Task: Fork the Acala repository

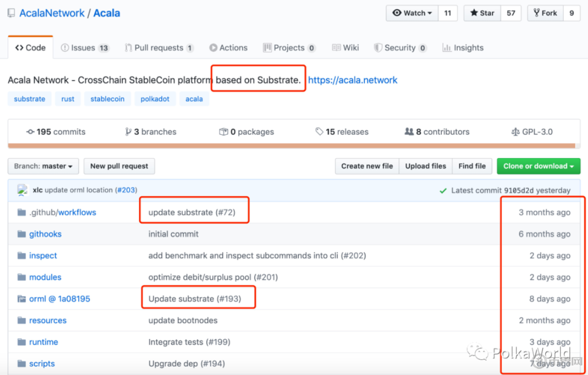Action: [x=545, y=13]
